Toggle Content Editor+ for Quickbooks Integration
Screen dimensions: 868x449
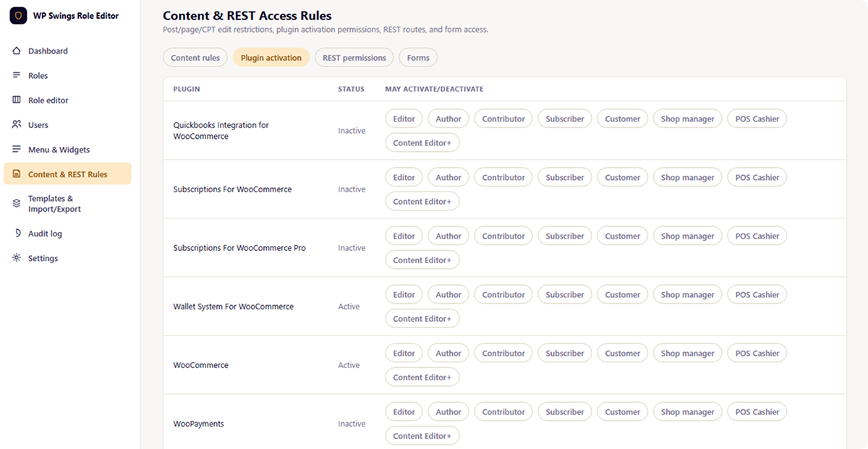422,143
